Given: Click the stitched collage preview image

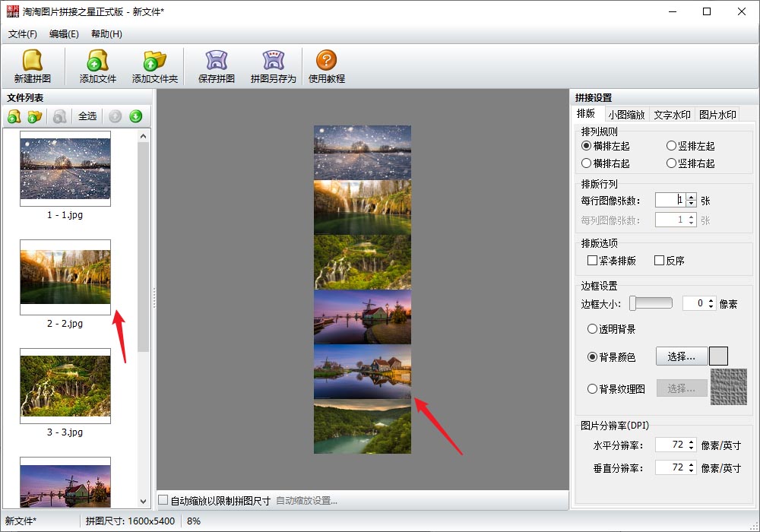Looking at the screenshot, I should click(362, 290).
